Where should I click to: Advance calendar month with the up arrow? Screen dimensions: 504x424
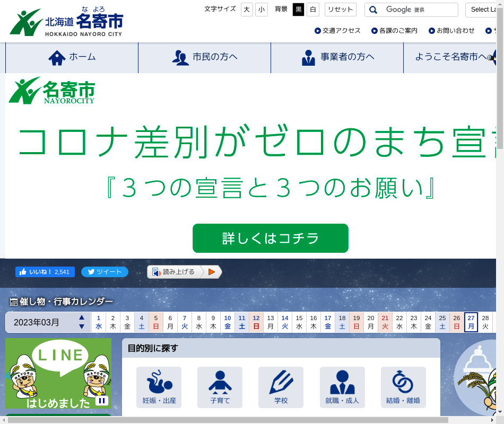click(x=82, y=318)
